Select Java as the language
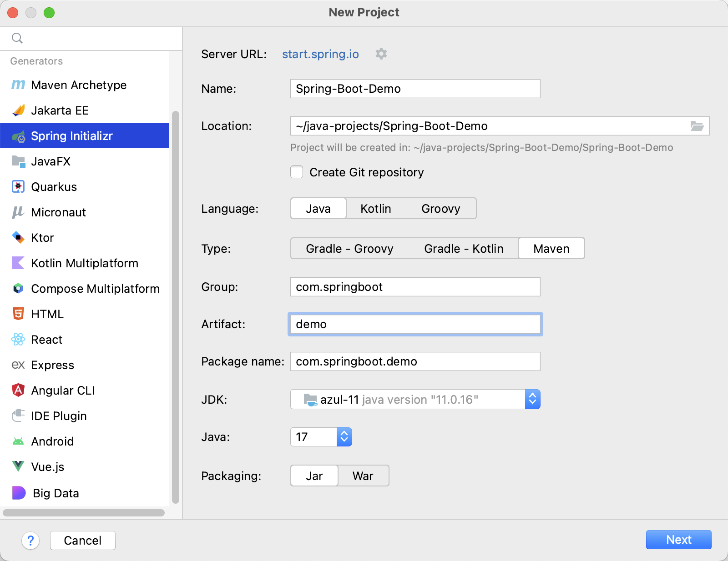The height and width of the screenshot is (561, 728). coord(318,209)
